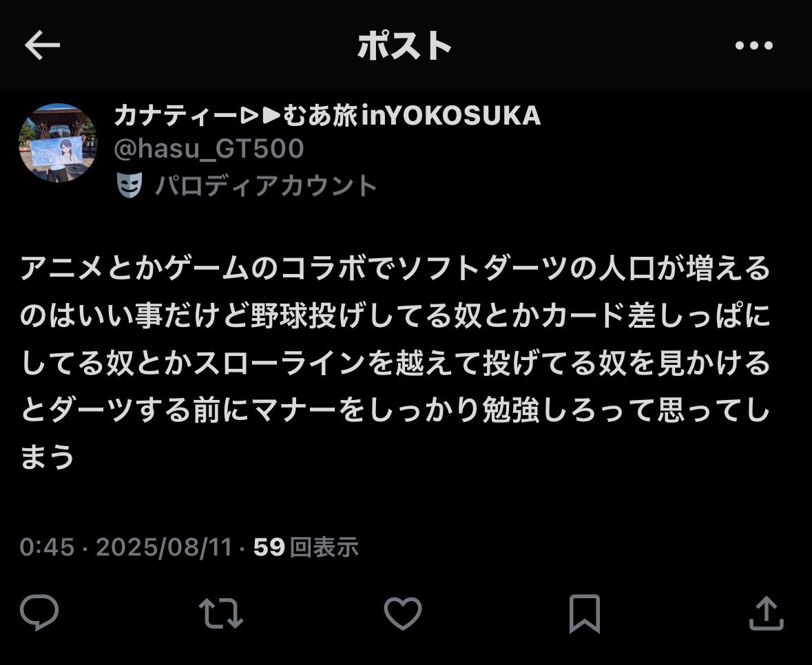
Task: Repost using the circular arrows icon
Action: click(x=221, y=613)
